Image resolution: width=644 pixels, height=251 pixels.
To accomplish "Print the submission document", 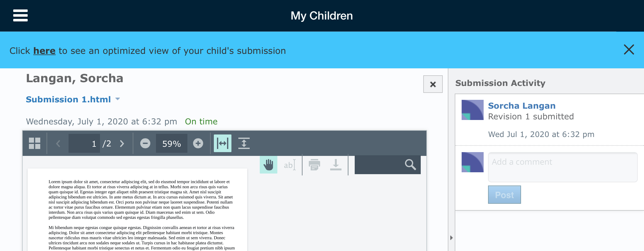I will coord(314,165).
